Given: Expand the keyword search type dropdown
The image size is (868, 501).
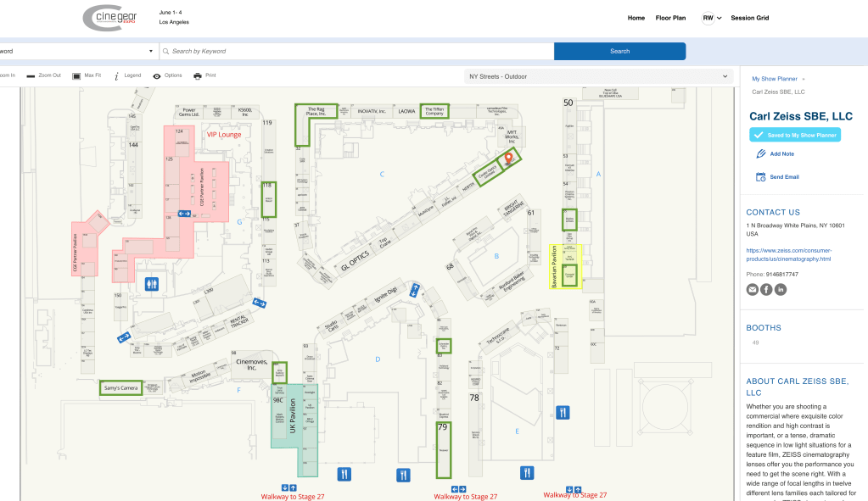Looking at the screenshot, I should point(76,51).
